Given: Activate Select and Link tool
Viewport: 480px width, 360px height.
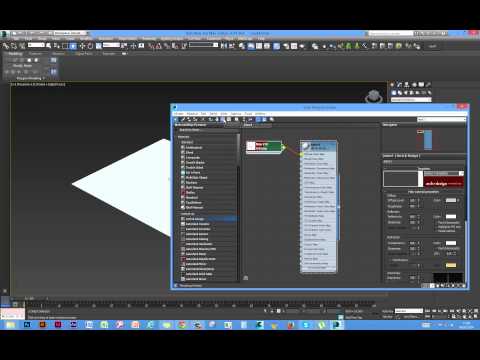Looking at the screenshot, I should click(6, 46).
